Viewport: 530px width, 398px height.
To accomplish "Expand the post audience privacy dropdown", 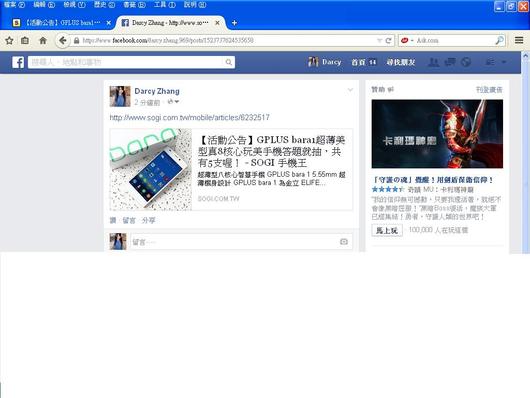I will (x=173, y=102).
